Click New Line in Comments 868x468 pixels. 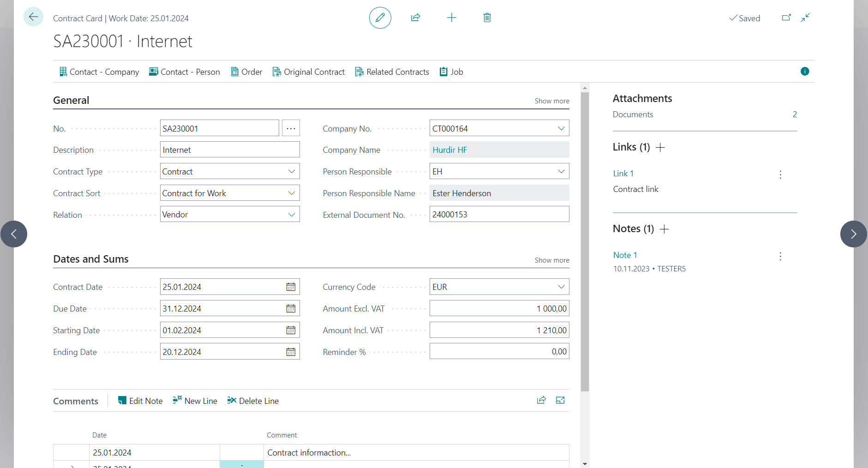(195, 401)
